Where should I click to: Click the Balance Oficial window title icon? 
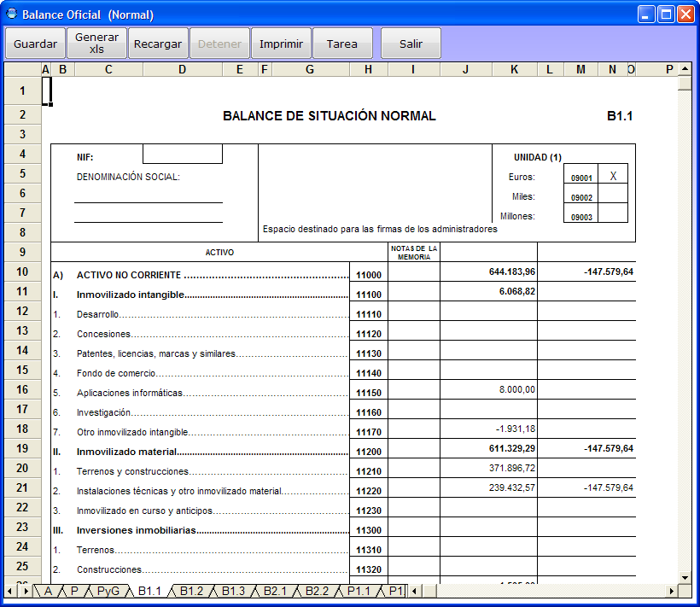[12, 14]
